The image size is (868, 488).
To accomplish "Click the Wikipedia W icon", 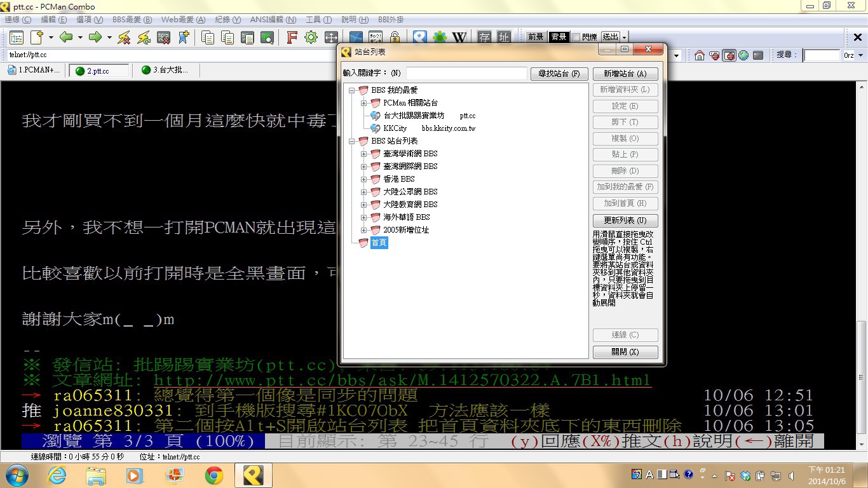I will [x=459, y=37].
